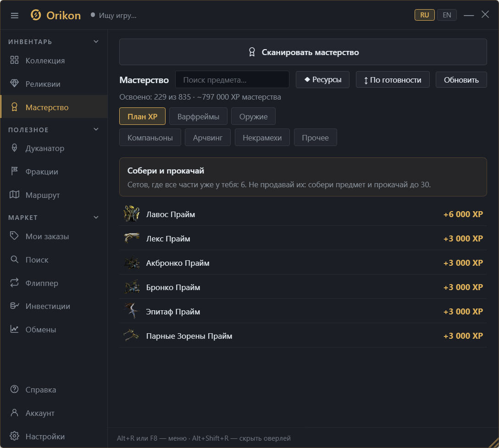The image size is (499, 448).
Task: Open the Реликвии sidebar item
Action: (54, 84)
